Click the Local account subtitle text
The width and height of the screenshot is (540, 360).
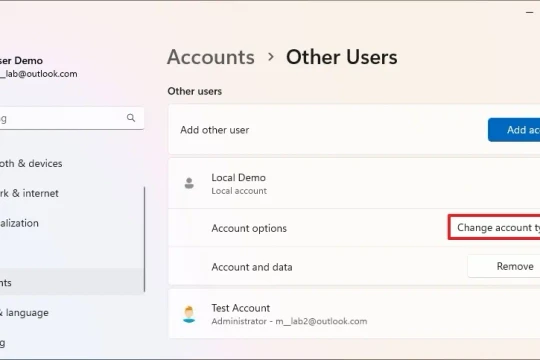239,191
